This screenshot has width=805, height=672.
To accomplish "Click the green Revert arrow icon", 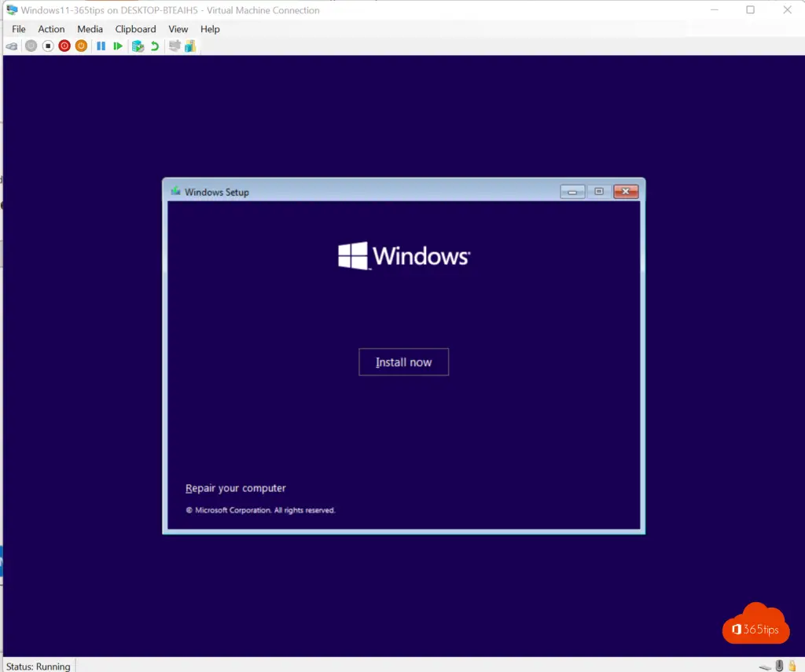I will tap(155, 46).
